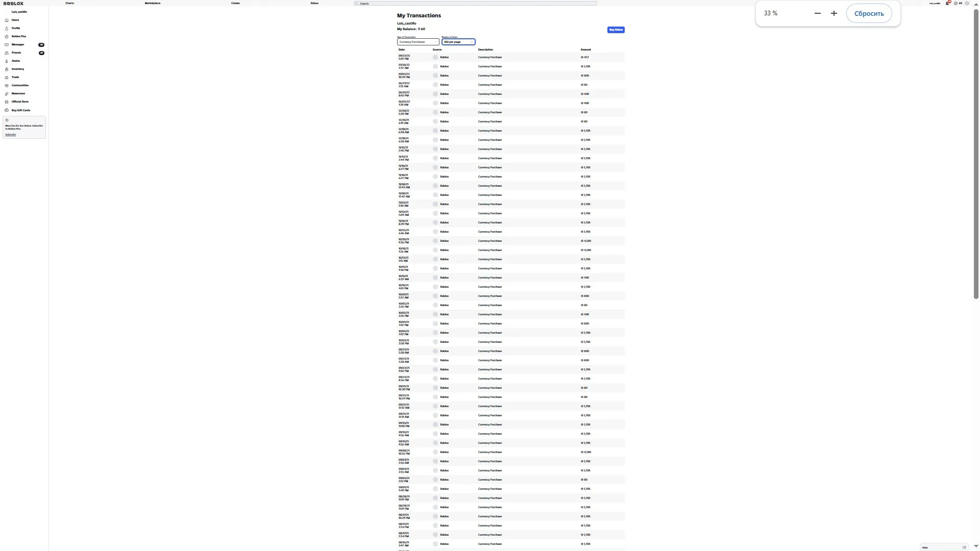This screenshot has width=980, height=551.
Task: Open the Marketplace tab in top navigation
Action: pos(153,3)
